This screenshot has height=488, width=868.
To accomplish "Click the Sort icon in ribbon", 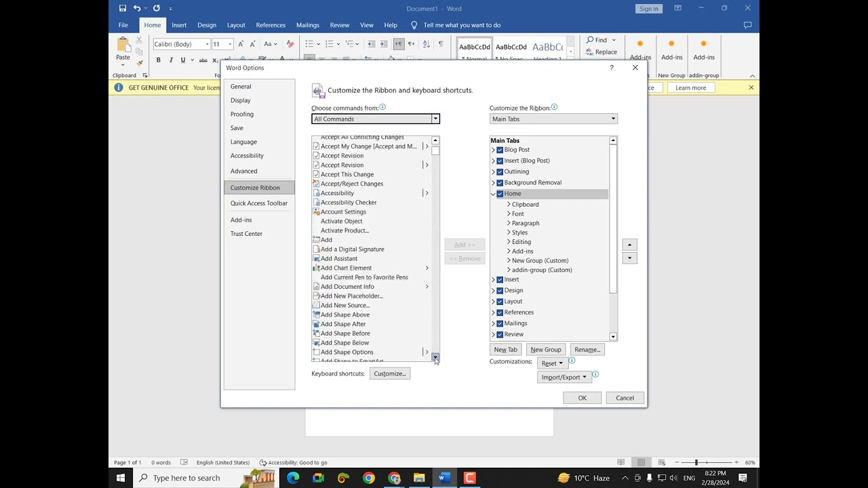I will tap(426, 44).
